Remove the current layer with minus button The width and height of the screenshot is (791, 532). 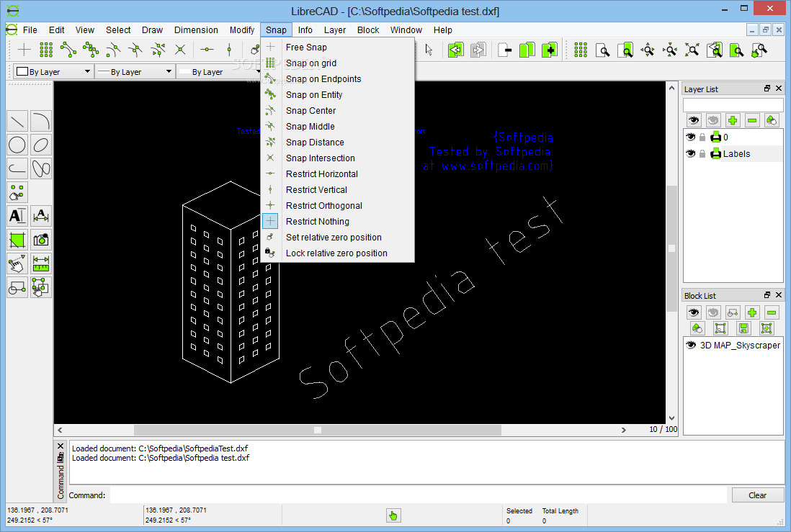752,120
